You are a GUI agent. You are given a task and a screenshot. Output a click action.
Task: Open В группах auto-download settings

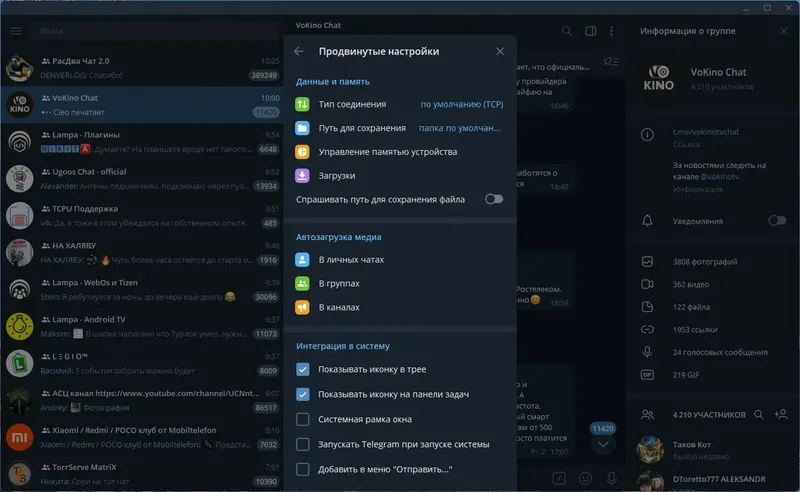pyautogui.click(x=399, y=283)
